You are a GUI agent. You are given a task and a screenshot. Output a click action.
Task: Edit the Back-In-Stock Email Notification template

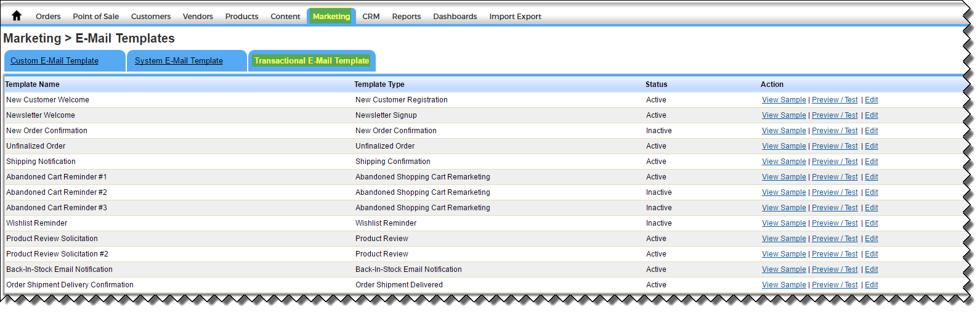click(x=871, y=269)
